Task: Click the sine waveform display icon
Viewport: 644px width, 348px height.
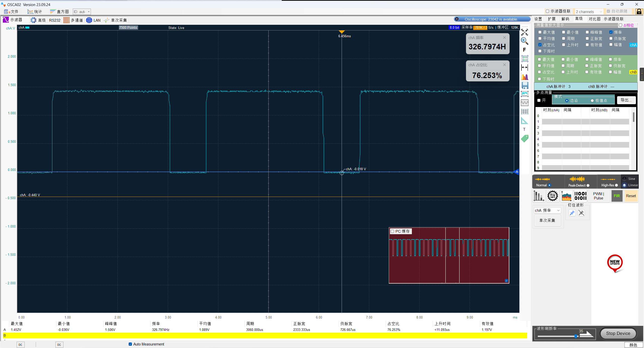Action: click(x=525, y=103)
